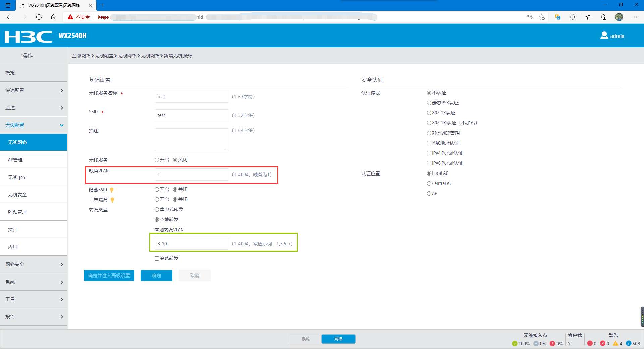This screenshot has width=644, height=349.
Task: Click the 确定并进入高级设置 button
Action: tap(109, 276)
